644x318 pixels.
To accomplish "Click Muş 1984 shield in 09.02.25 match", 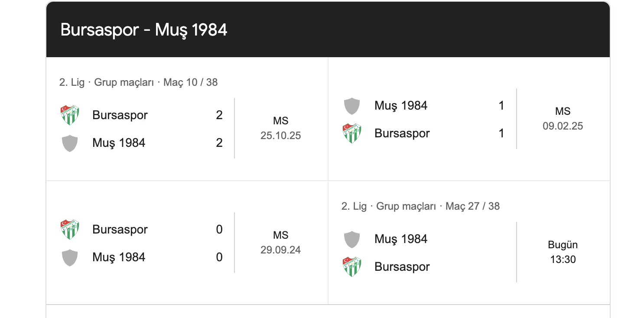I will [351, 106].
